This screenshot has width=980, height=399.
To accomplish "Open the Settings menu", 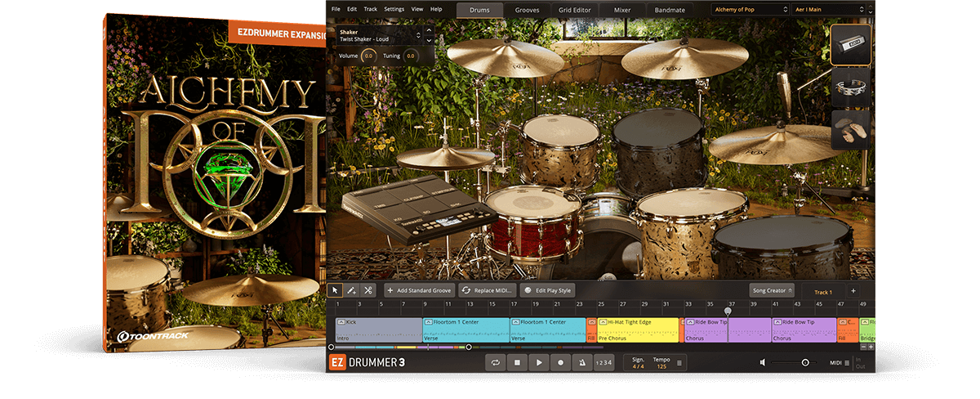I will click(x=394, y=9).
